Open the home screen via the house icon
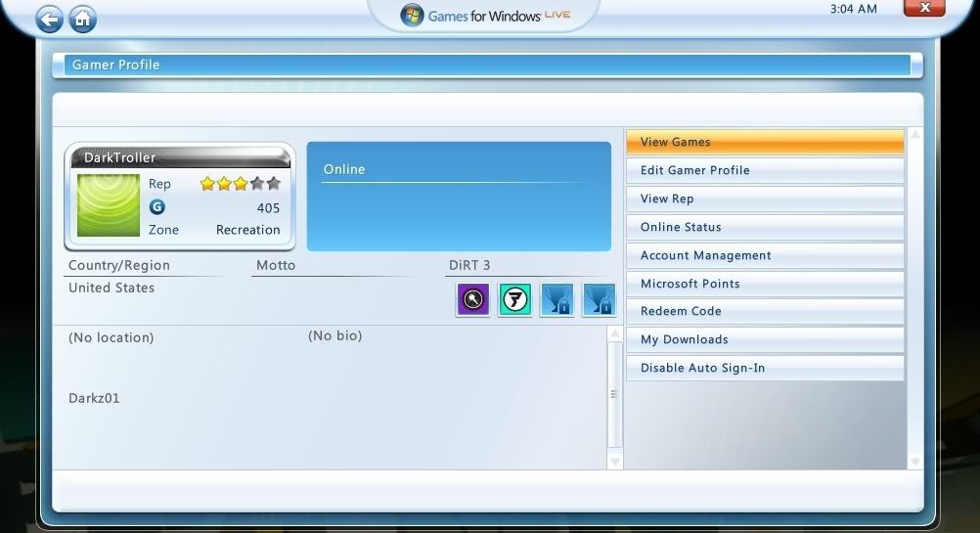This screenshot has width=980, height=533. 82,20
